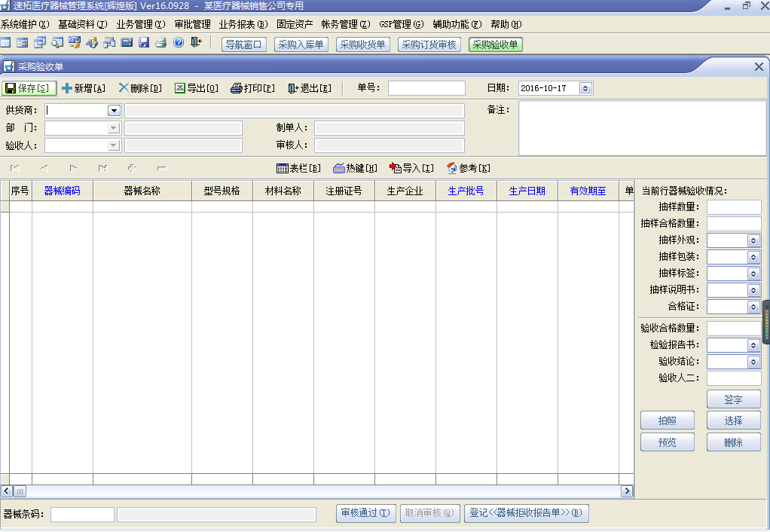Open GSP管理 menu
The image size is (770, 532).
click(x=402, y=24)
